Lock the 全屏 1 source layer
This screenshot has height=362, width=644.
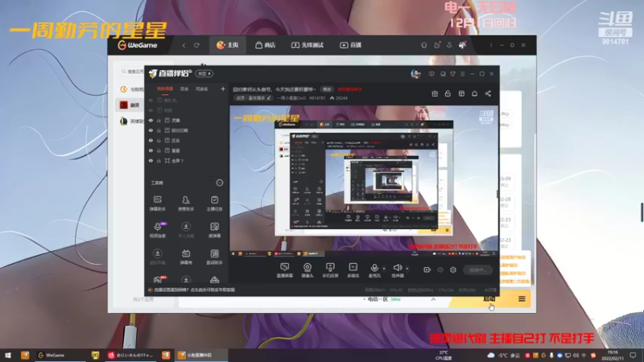click(159, 160)
